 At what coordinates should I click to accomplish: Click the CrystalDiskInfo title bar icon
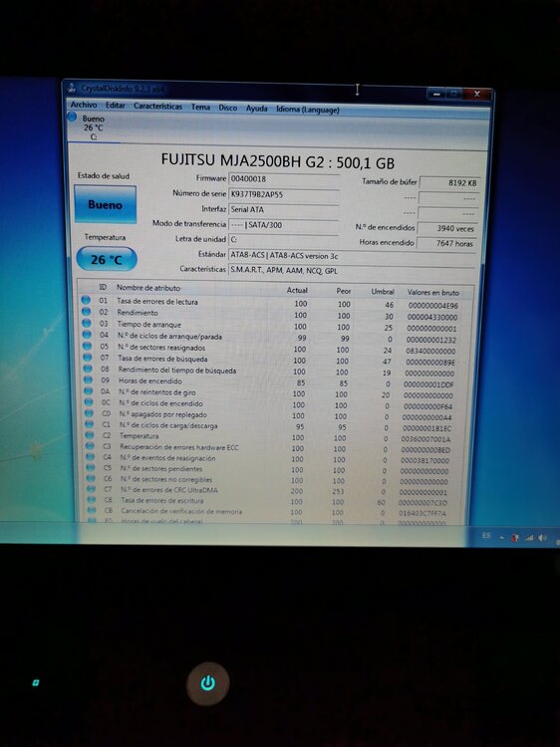coord(72,88)
